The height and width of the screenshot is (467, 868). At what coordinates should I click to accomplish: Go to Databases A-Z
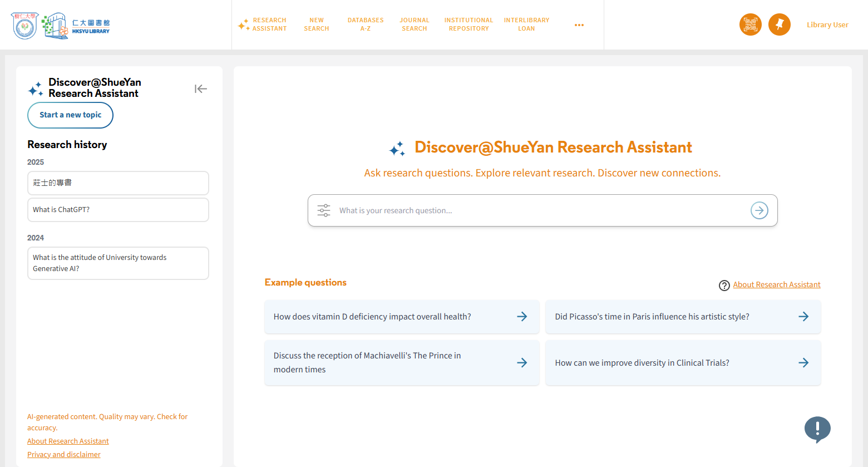[x=365, y=24]
